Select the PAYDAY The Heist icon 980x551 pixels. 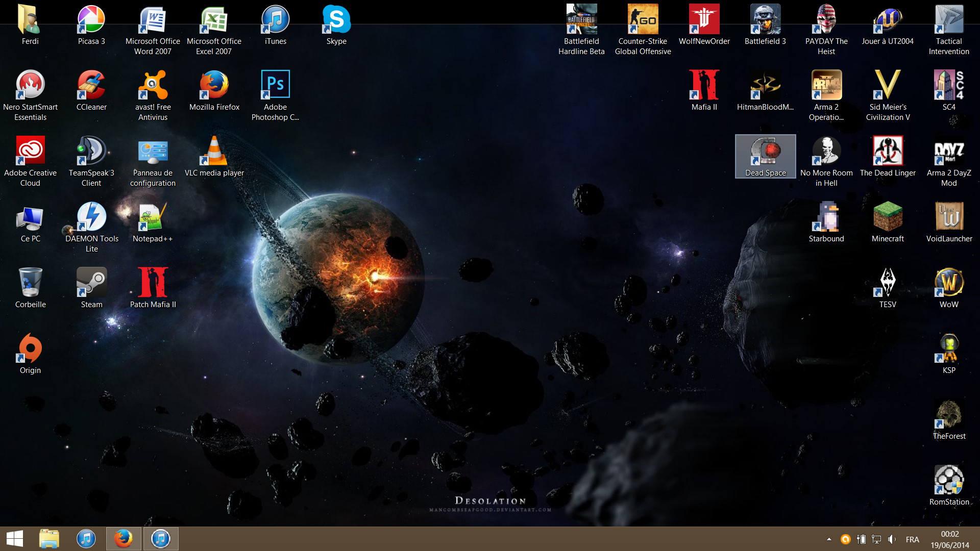tap(826, 30)
